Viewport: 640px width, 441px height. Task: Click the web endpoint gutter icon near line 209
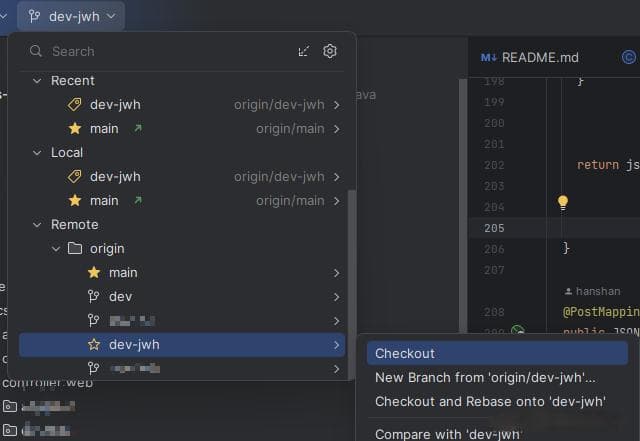pos(518,329)
